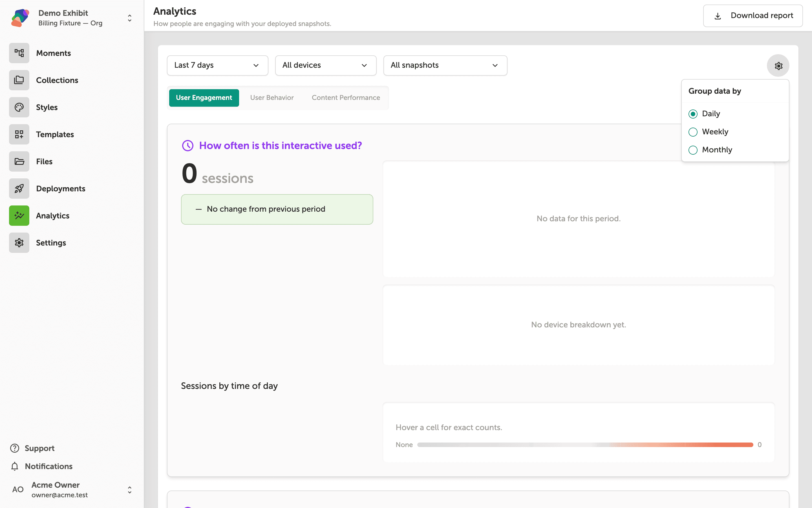Open Settings via the sidebar gear icon

[x=19, y=243]
